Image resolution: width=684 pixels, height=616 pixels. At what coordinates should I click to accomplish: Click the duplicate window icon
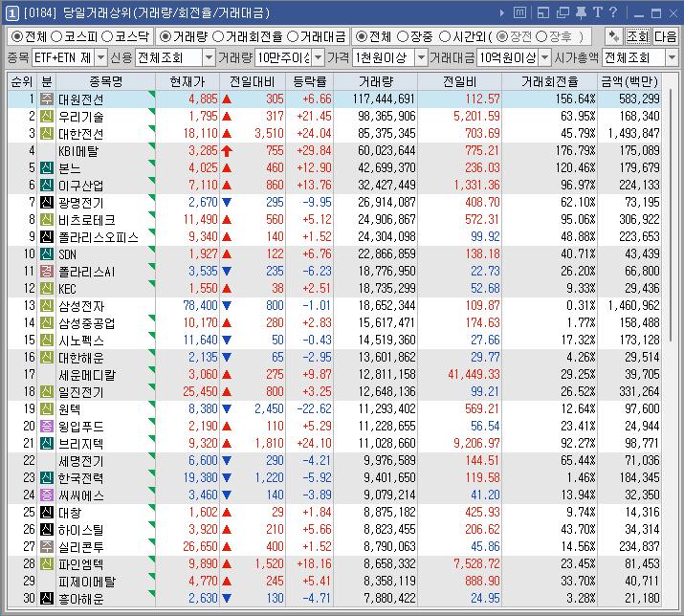[563, 12]
